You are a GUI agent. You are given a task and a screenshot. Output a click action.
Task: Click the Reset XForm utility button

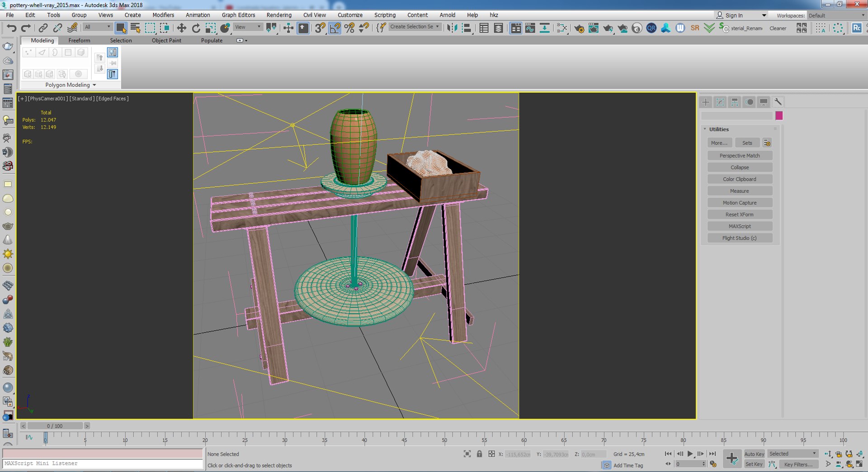739,215
